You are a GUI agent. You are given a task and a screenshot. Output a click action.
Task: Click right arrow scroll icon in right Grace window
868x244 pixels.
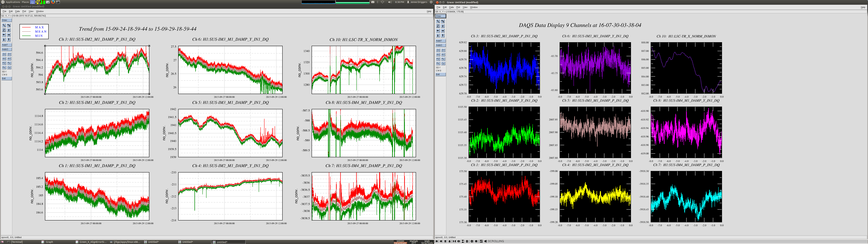443,31
